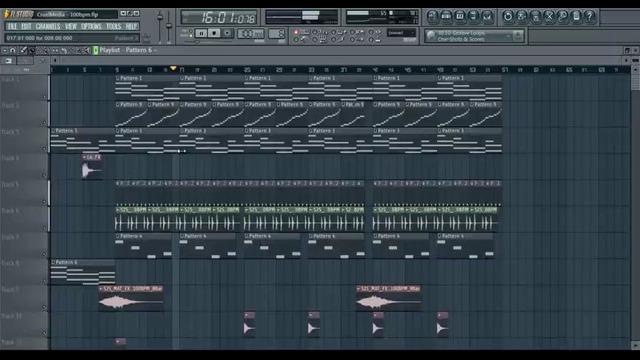Open the Playlist view shortcut icon
Image resolution: width=640 pixels, height=360 pixels.
coord(433,16)
